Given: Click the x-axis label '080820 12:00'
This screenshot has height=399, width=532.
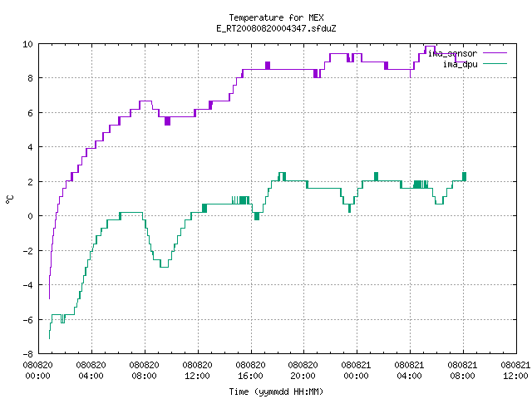Looking at the screenshot, I should (x=197, y=371).
